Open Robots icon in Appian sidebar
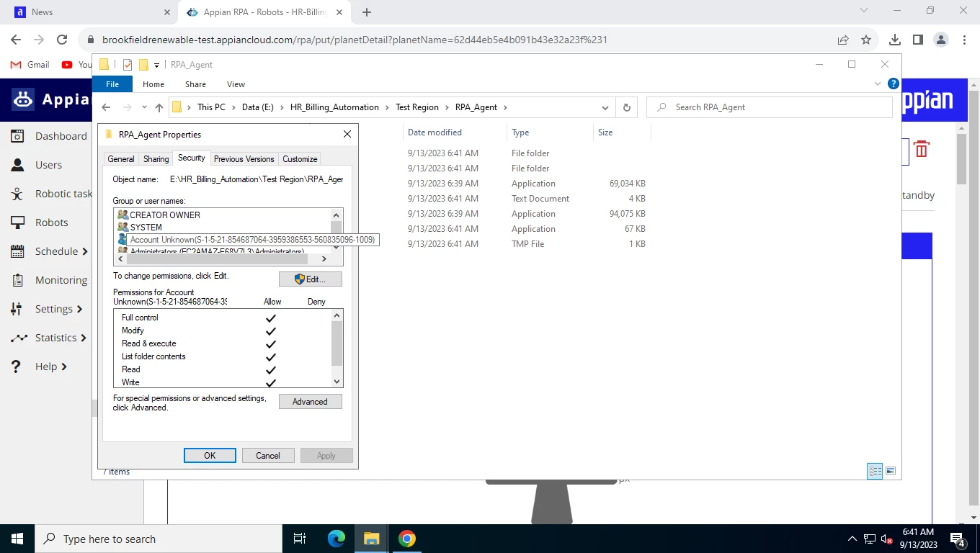This screenshot has width=980, height=553. [x=18, y=222]
